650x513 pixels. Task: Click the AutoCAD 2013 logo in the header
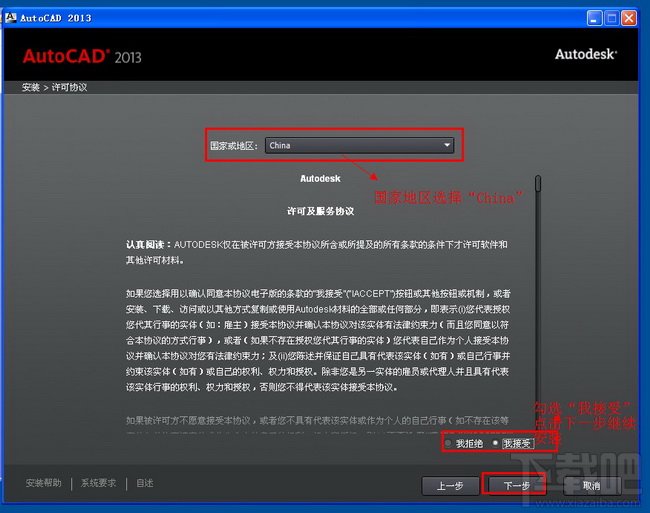[82, 56]
